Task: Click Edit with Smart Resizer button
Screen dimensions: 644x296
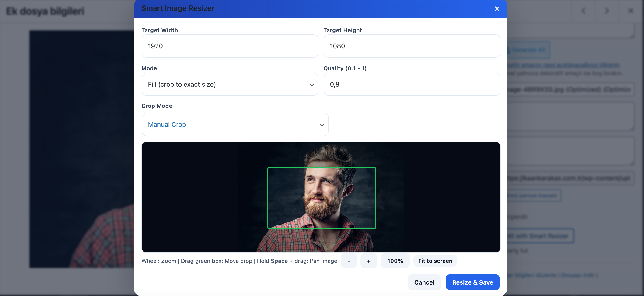Action: point(540,236)
